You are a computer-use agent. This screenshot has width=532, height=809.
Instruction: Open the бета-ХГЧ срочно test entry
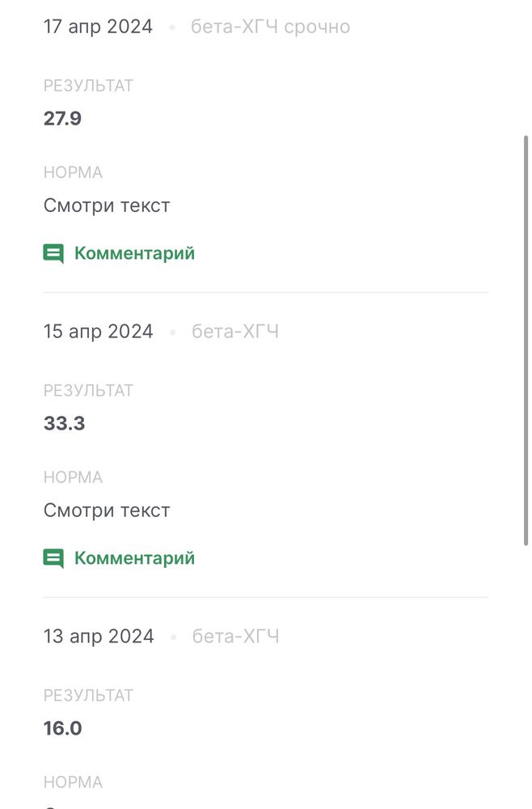click(270, 26)
